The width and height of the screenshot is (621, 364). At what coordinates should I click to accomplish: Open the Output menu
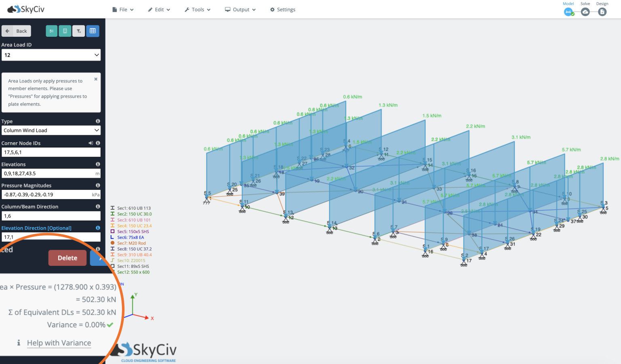240,9
